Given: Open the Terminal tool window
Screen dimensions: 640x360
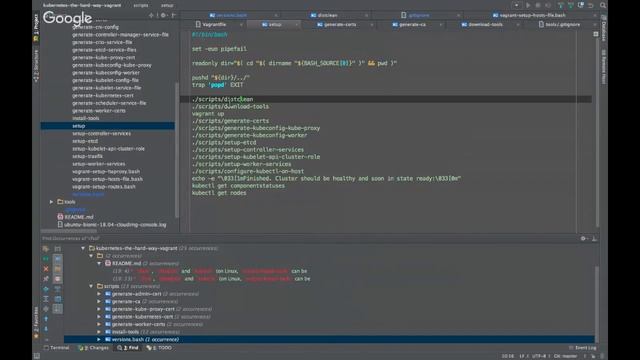Looking at the screenshot, I should coord(56,348).
